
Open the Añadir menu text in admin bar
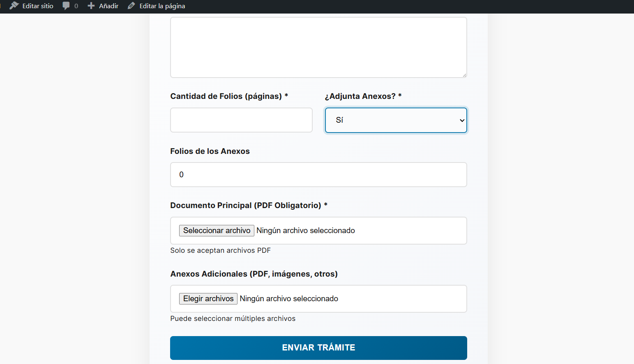(108, 6)
